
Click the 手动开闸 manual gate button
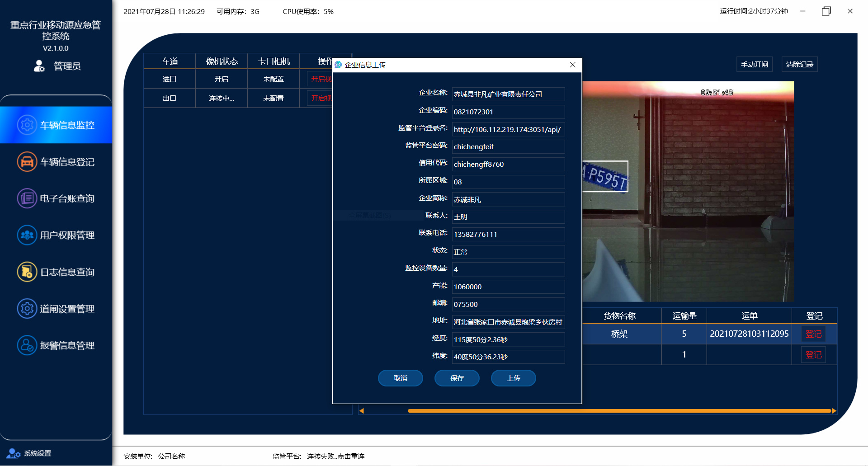[x=754, y=65]
